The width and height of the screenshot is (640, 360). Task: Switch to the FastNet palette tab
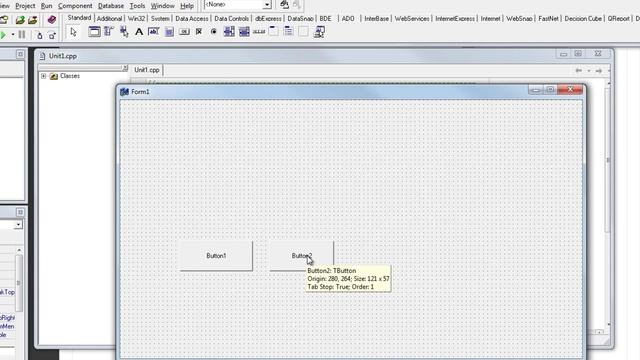[x=548, y=19]
